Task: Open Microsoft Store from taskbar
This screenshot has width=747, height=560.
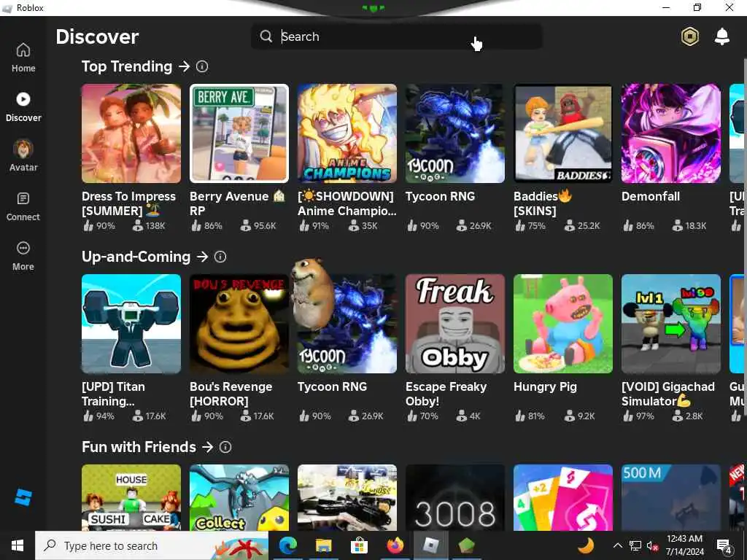Action: coord(359,545)
